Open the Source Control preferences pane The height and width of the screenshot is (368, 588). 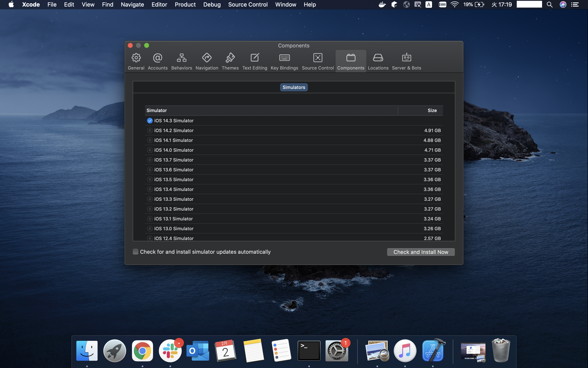tap(317, 62)
